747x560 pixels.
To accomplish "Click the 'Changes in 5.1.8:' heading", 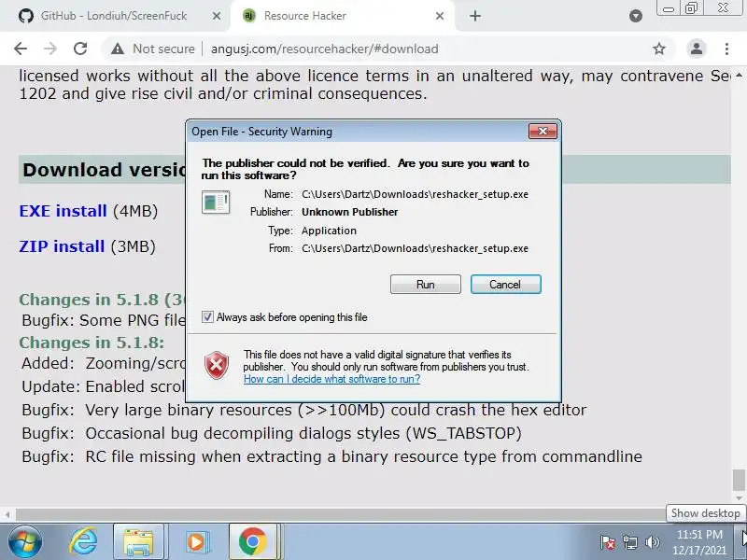I will tap(92, 343).
